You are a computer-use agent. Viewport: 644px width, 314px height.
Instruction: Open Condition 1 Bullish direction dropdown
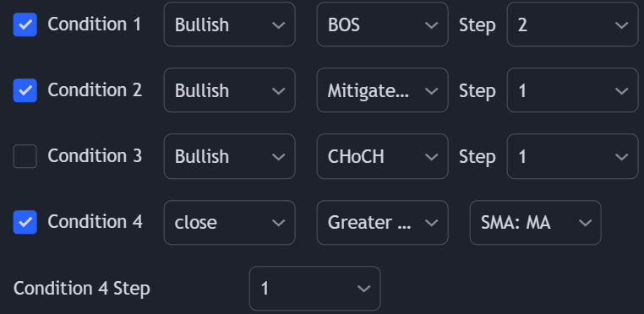pyautogui.click(x=230, y=24)
